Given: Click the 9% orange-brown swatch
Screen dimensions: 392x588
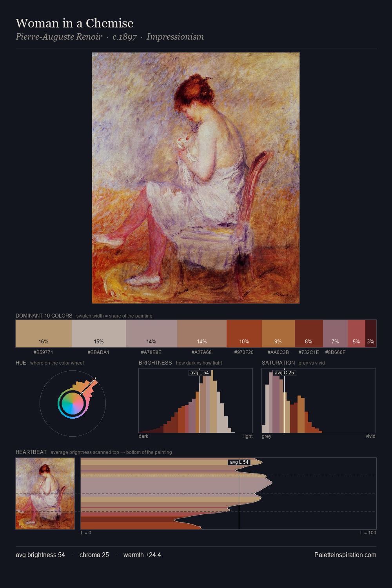Looking at the screenshot, I should point(278,334).
